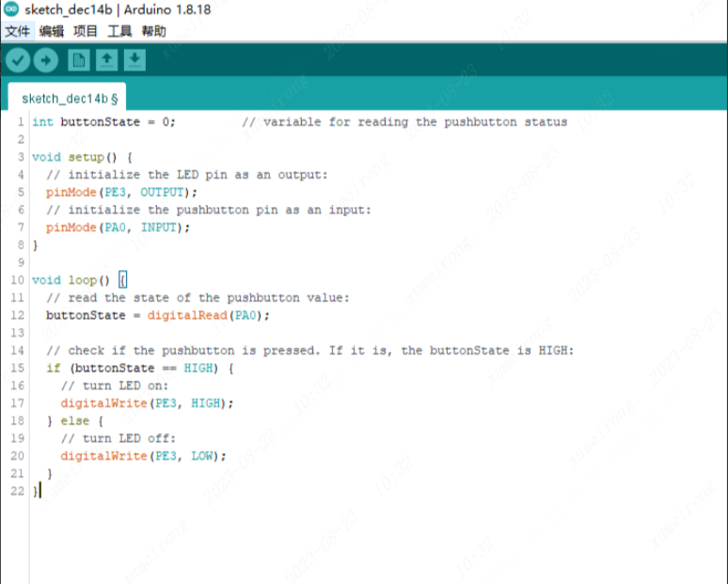The image size is (728, 584).
Task: Click on digitalWrite(PE3, HIGH) statement
Action: click(147, 402)
